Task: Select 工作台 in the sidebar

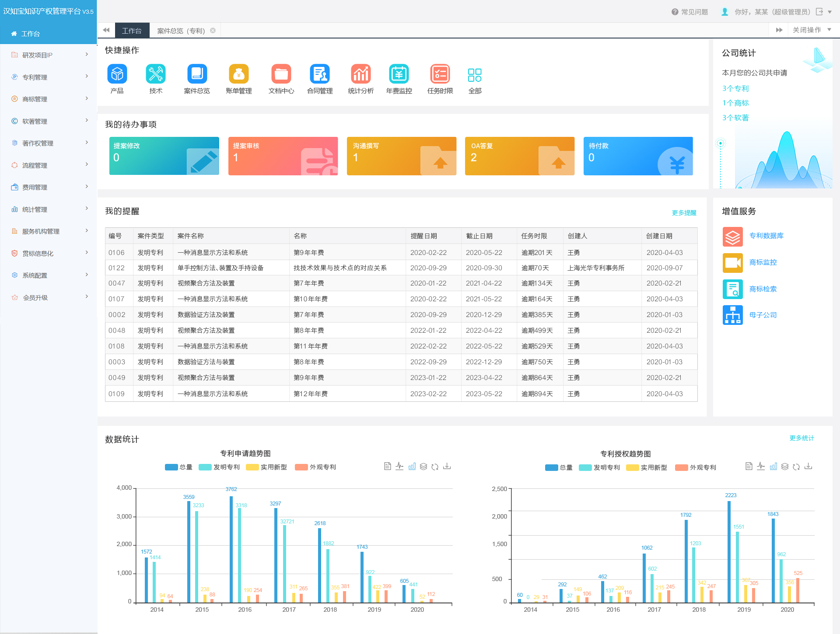Action: [x=31, y=34]
